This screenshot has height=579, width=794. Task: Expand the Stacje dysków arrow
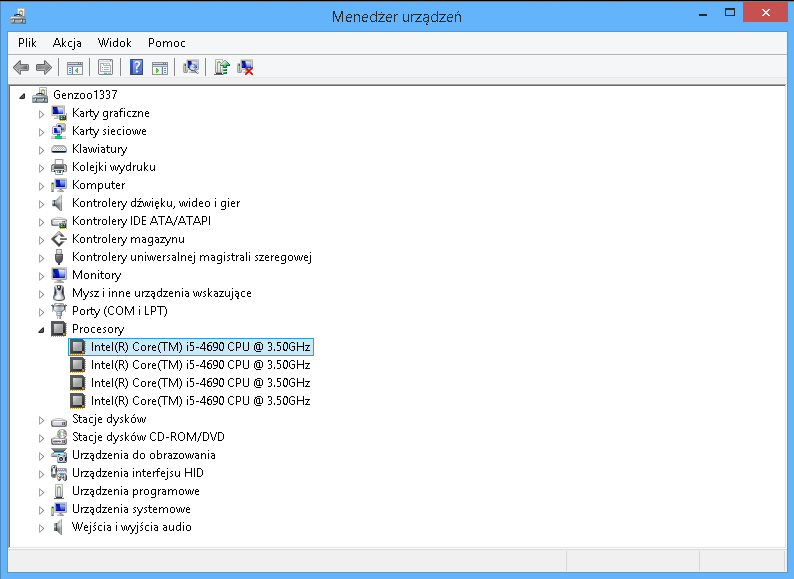point(42,420)
